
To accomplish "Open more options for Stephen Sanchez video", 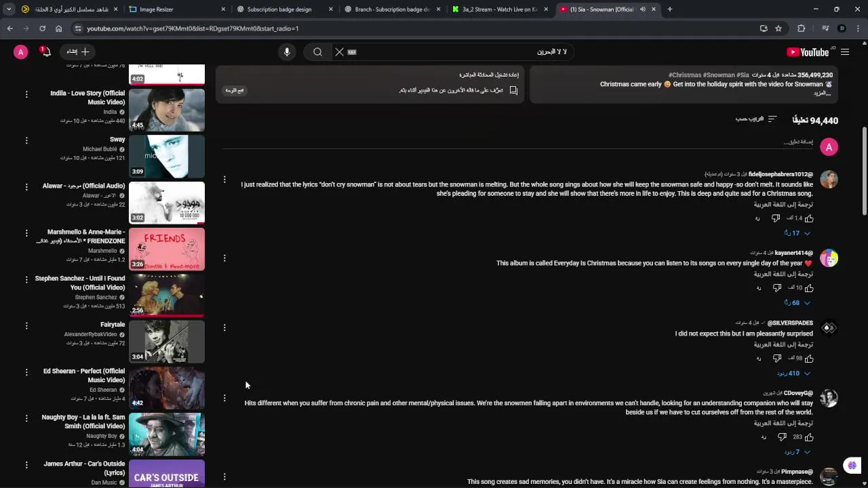I will (26, 279).
